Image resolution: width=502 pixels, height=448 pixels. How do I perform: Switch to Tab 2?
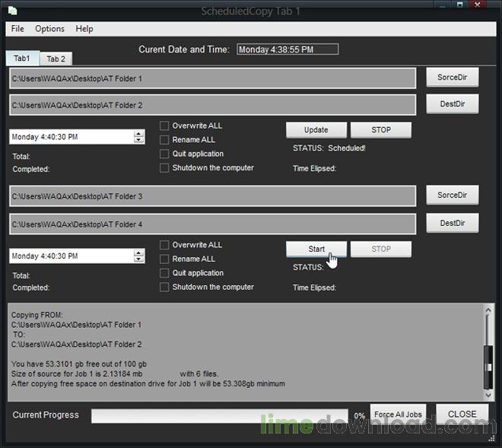pos(56,59)
